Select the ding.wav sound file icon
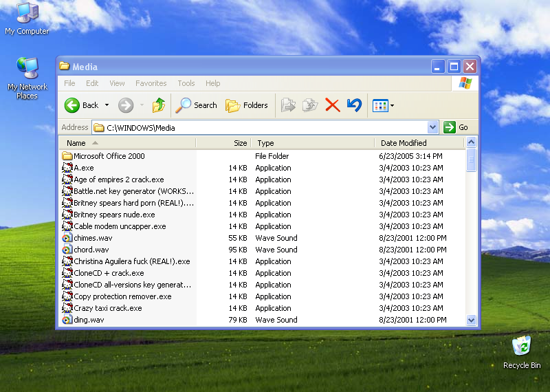Viewport: 550px width, 392px height. pyautogui.click(x=67, y=320)
